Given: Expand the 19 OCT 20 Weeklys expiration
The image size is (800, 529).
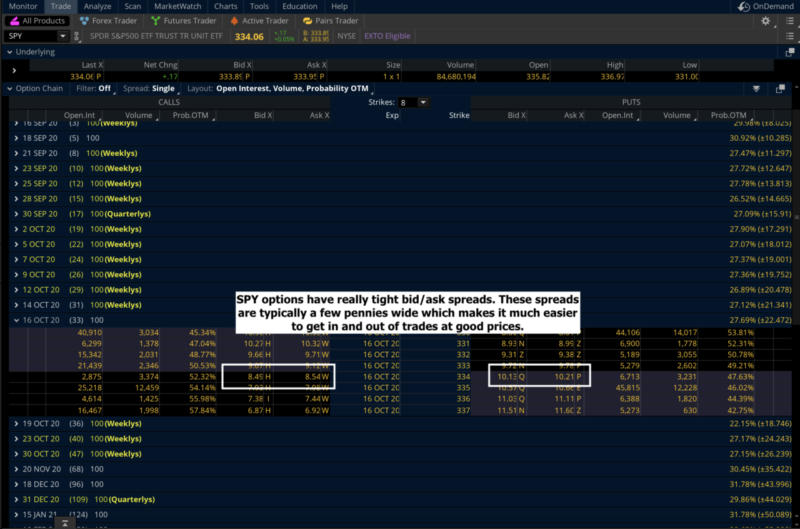Looking at the screenshot, I should pyautogui.click(x=16, y=424).
